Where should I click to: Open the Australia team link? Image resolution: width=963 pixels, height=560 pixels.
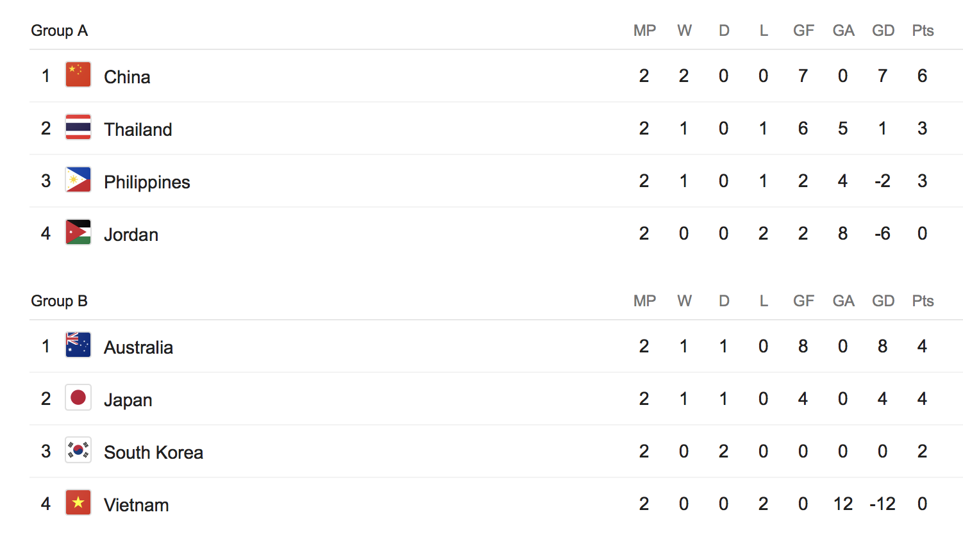[138, 347]
